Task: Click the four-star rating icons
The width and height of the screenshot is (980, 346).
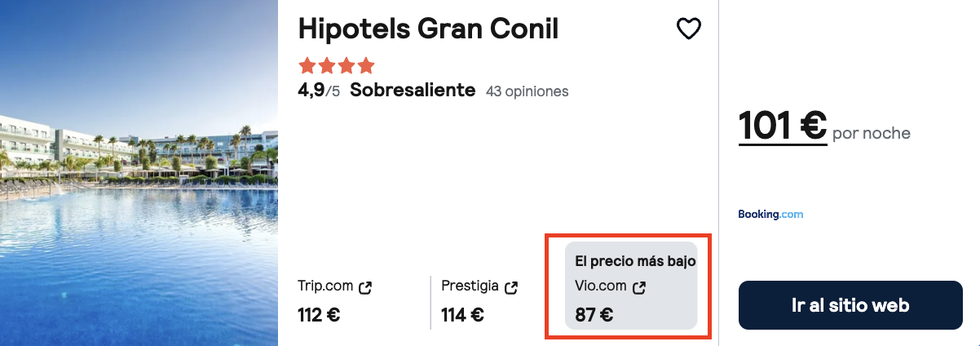Action: 337,65
